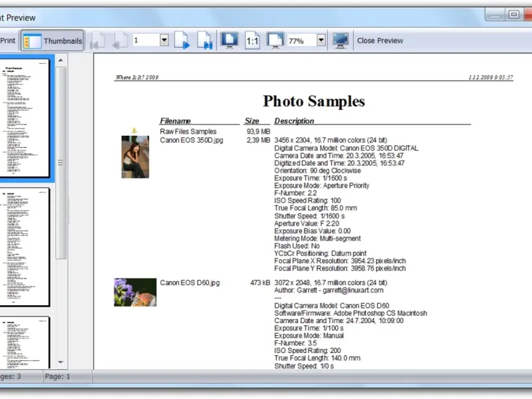This screenshot has height=399, width=532.
Task: Jump to last page icon
Action: coord(205,41)
